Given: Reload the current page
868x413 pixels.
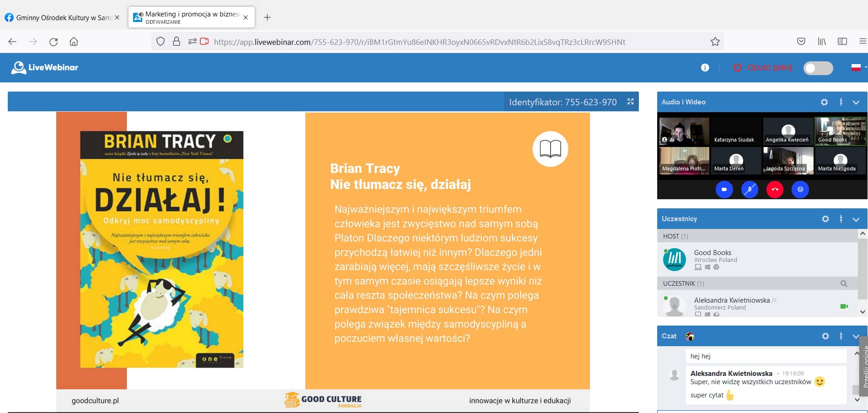Looking at the screenshot, I should click(x=54, y=42).
